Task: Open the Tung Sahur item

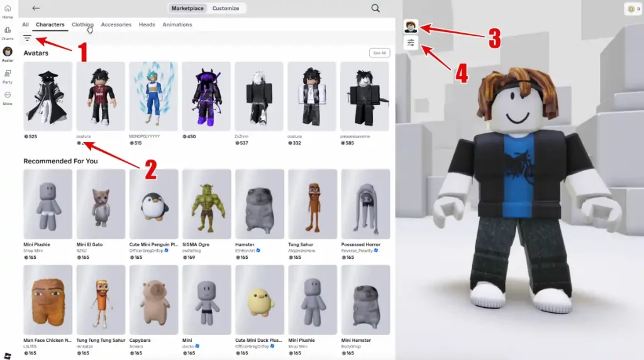Action: pyautogui.click(x=313, y=204)
